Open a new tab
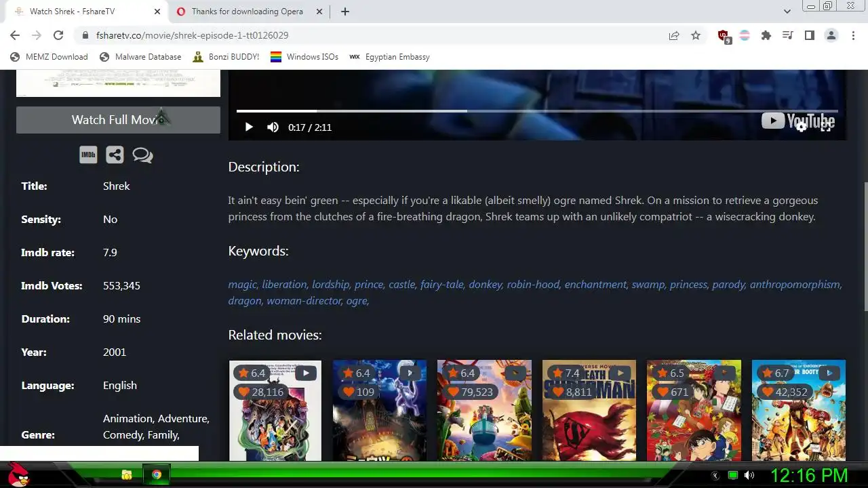868x488 pixels. click(x=344, y=12)
